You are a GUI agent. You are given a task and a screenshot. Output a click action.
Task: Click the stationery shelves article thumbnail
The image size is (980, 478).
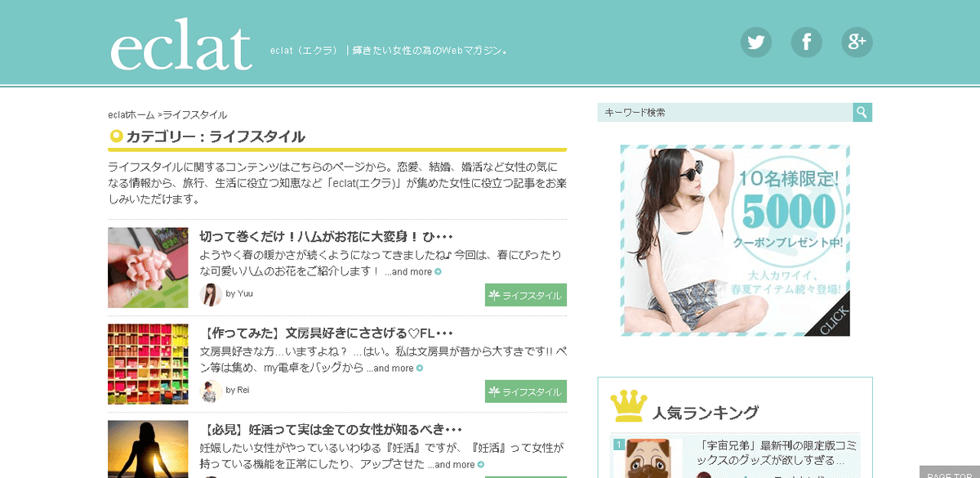(148, 364)
